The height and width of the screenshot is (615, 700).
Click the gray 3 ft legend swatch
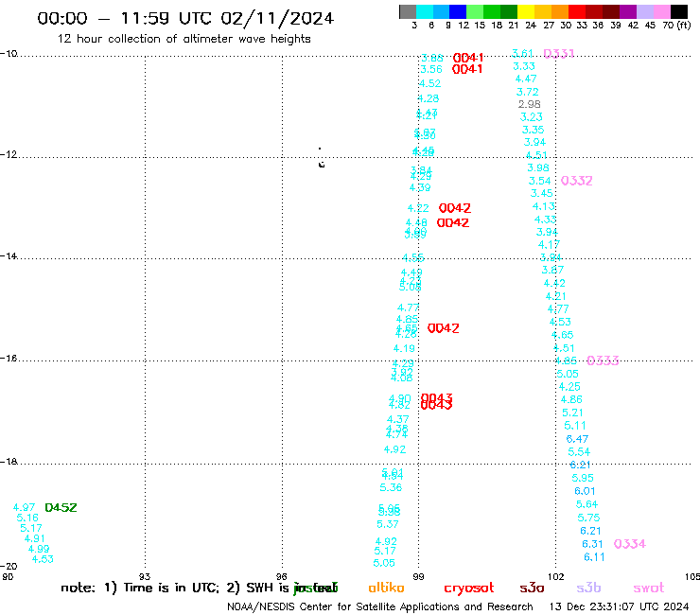[x=408, y=11]
